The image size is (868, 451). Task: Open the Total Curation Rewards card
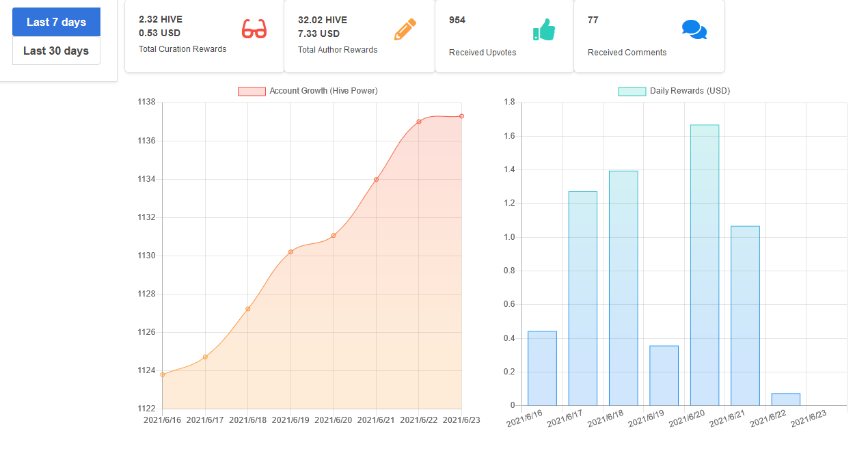coord(204,36)
